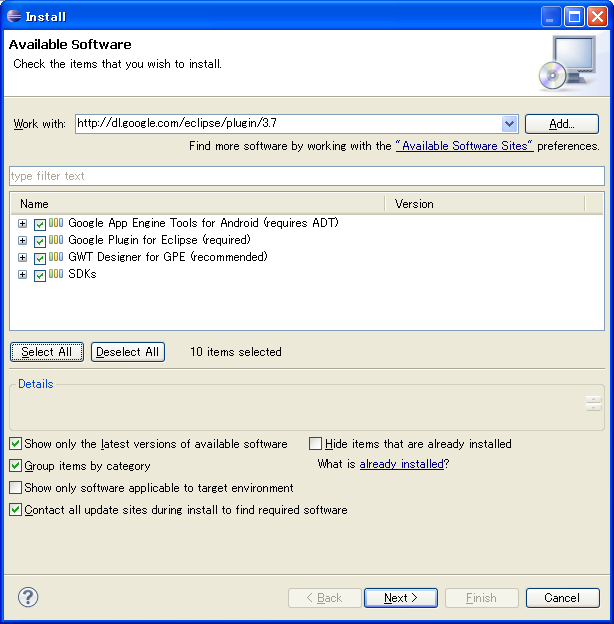Uncheck the SDKs checkbox
Image resolution: width=614 pixels, height=624 pixels.
tap(40, 276)
